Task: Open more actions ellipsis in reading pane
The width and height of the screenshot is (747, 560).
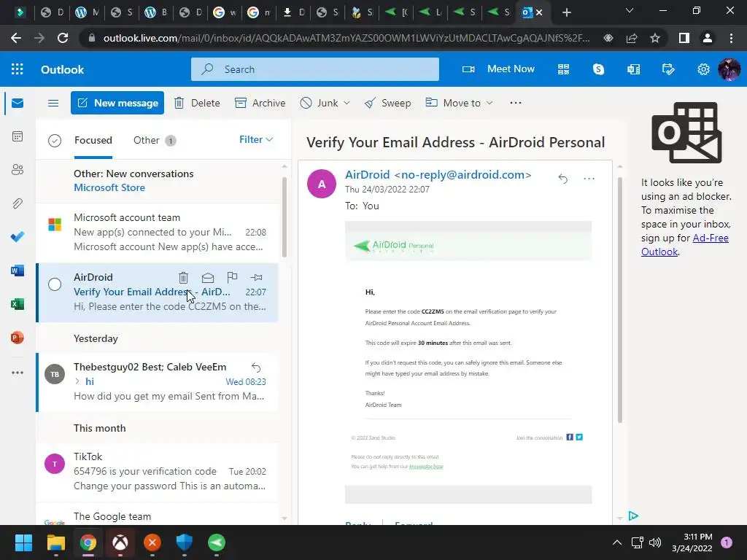Action: [589, 179]
